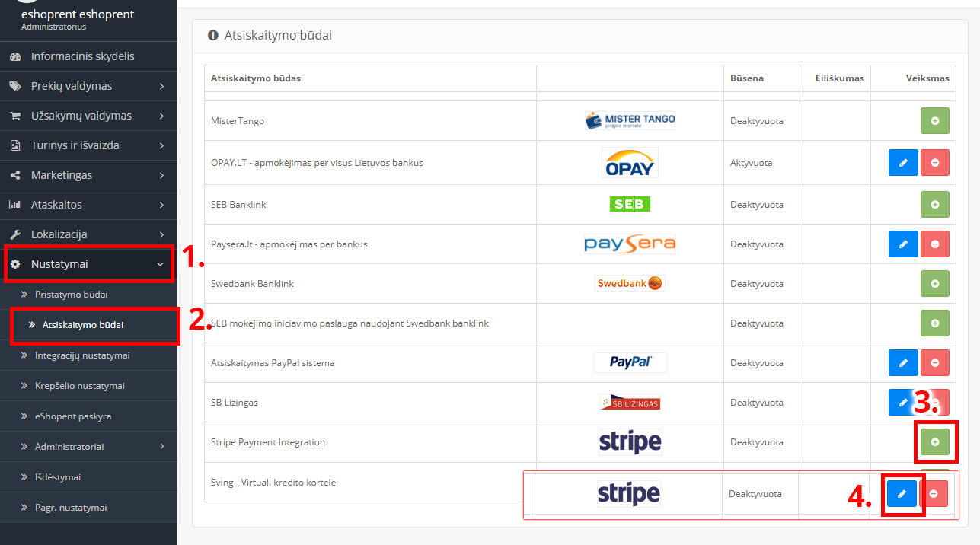This screenshot has height=545, width=980.
Task: Click Deaktyvuota status in the MisterTango row
Action: tap(757, 120)
